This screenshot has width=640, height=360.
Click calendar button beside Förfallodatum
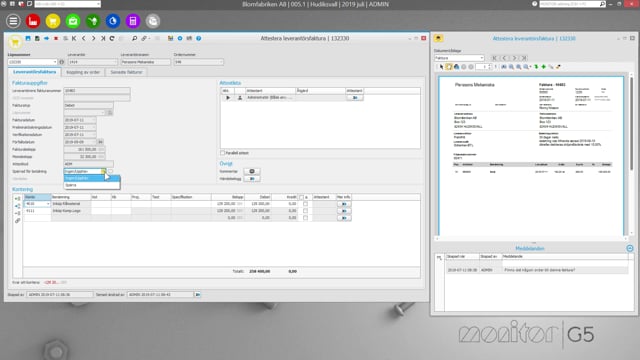click(x=100, y=142)
